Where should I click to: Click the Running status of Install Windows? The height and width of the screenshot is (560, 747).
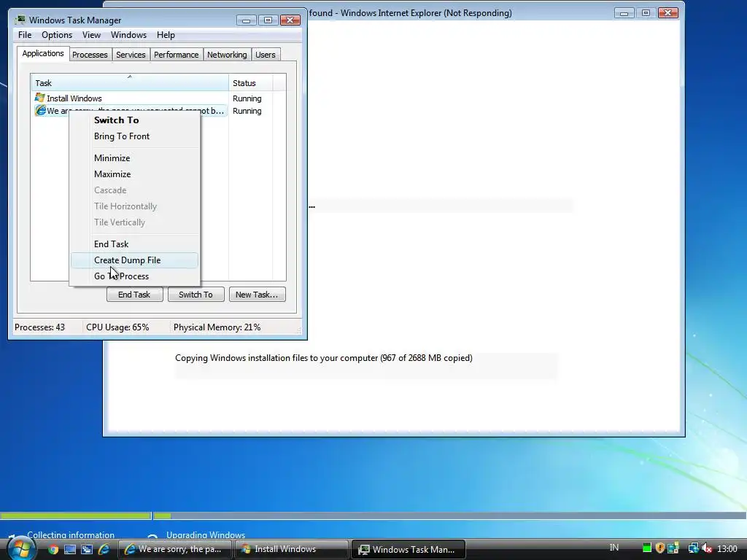(247, 98)
